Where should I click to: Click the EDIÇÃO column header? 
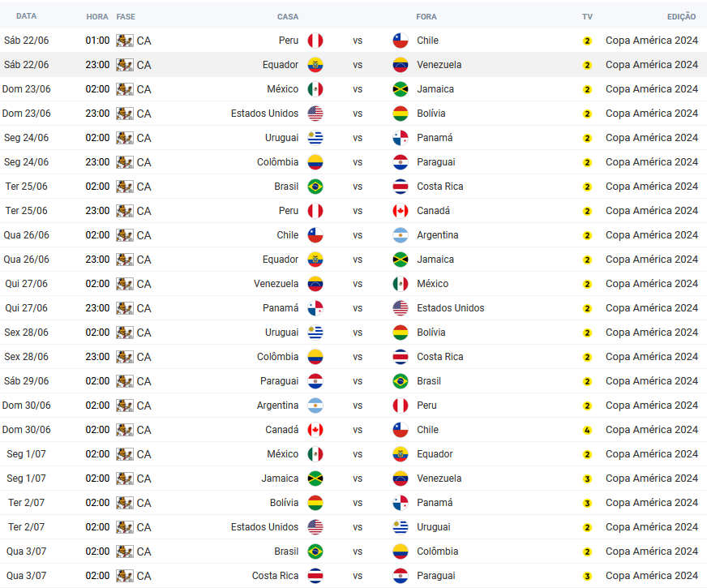coord(681,17)
